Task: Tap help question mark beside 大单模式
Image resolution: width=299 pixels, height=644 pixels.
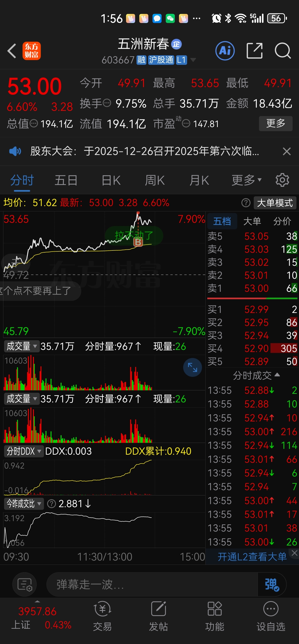Action: (x=246, y=203)
